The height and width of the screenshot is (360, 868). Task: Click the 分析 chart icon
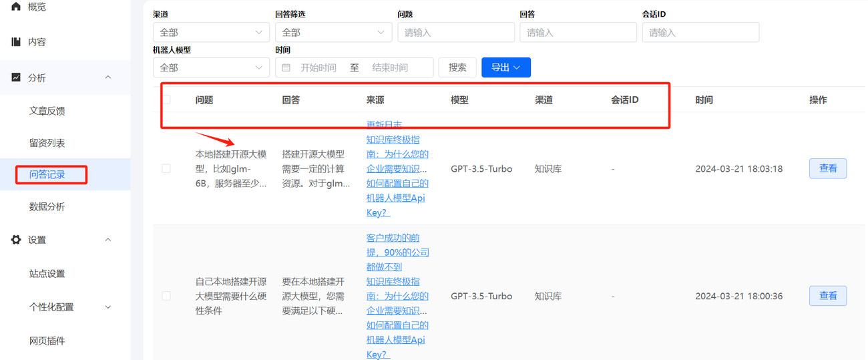pyautogui.click(x=16, y=77)
